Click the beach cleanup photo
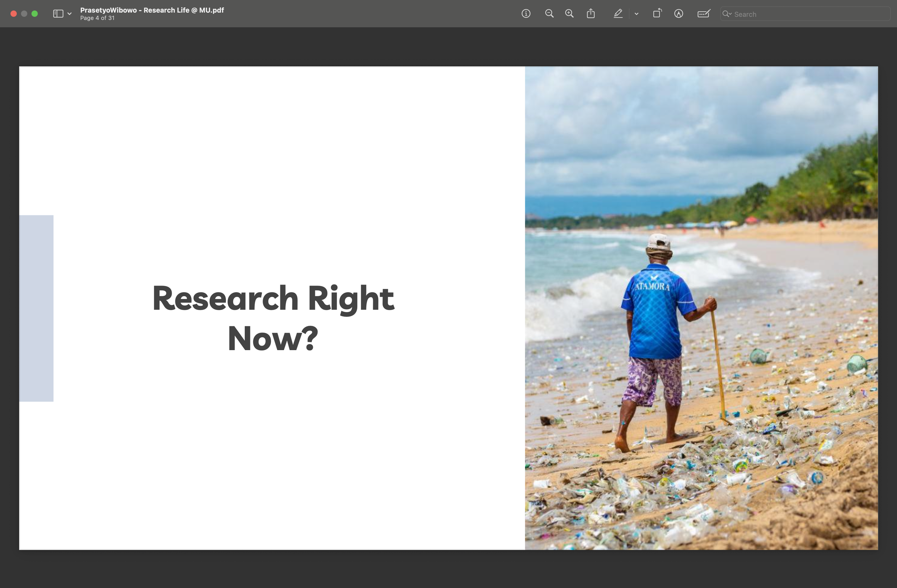The height and width of the screenshot is (588, 897). pyautogui.click(x=701, y=308)
